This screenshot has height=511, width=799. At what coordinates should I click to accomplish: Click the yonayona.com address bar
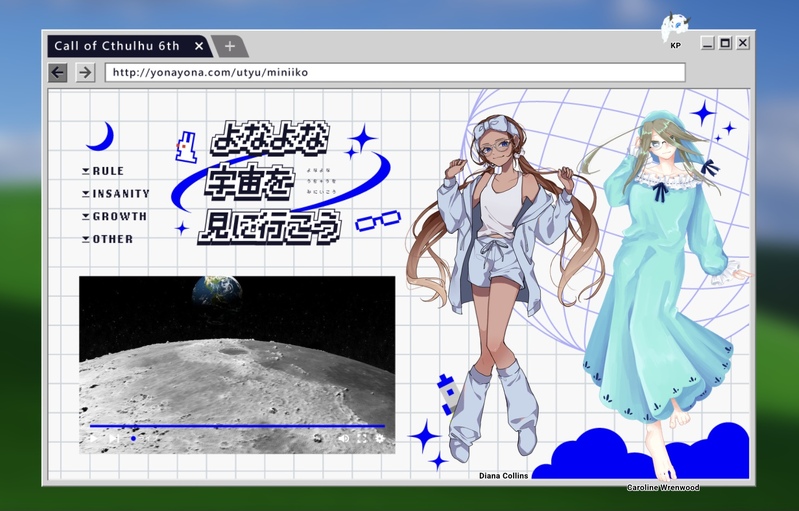[x=395, y=72]
